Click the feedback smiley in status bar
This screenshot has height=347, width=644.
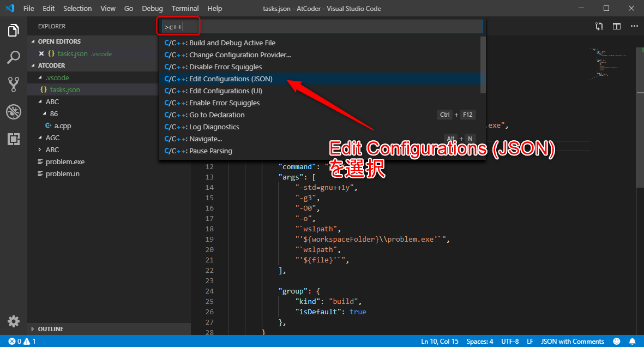pos(617,341)
